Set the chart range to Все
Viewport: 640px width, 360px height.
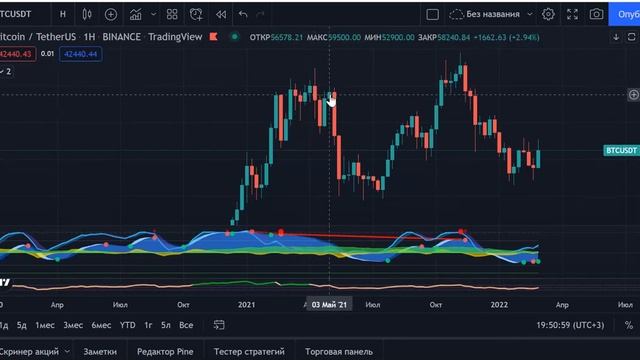(186, 325)
